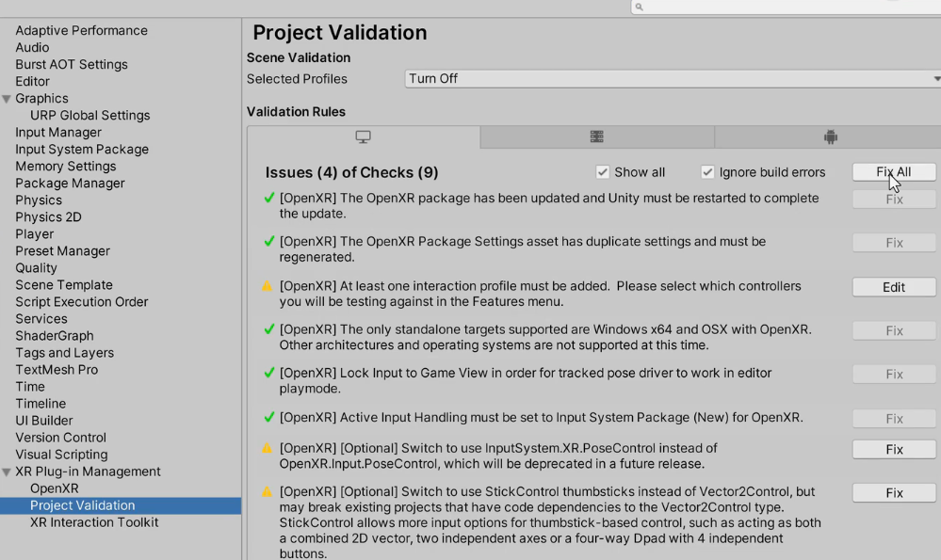Collapse the XR Plug-in Management tree
The width and height of the screenshot is (941, 560).
point(7,471)
